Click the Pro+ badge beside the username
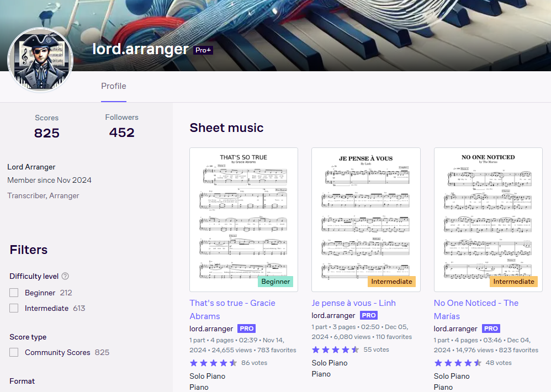Image resolution: width=551 pixels, height=392 pixels. click(203, 50)
